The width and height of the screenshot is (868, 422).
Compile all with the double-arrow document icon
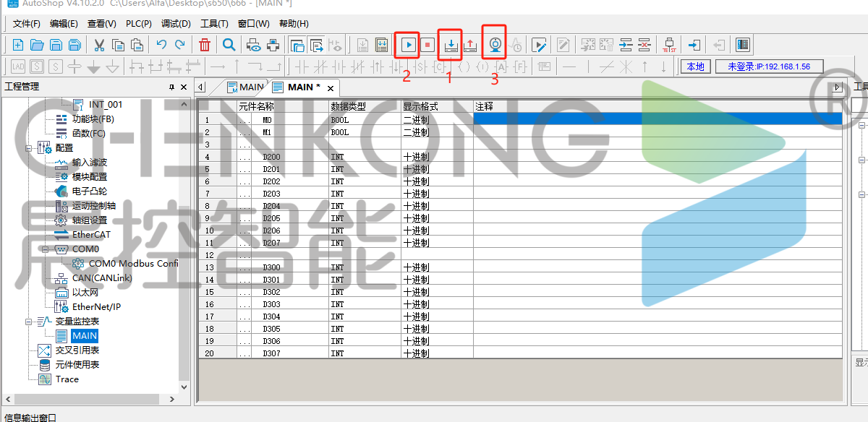click(381, 45)
